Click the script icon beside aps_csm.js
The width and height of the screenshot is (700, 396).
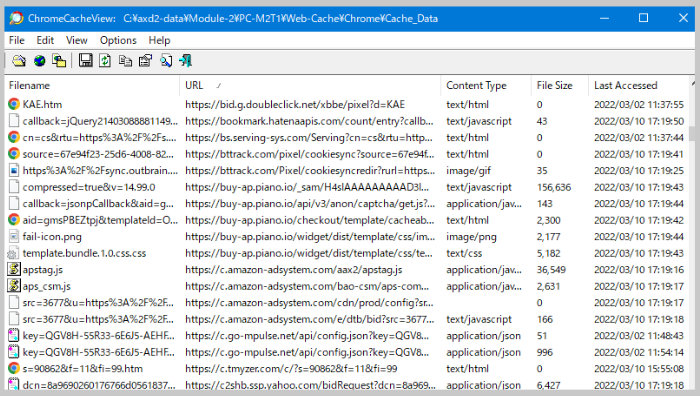coord(14,286)
